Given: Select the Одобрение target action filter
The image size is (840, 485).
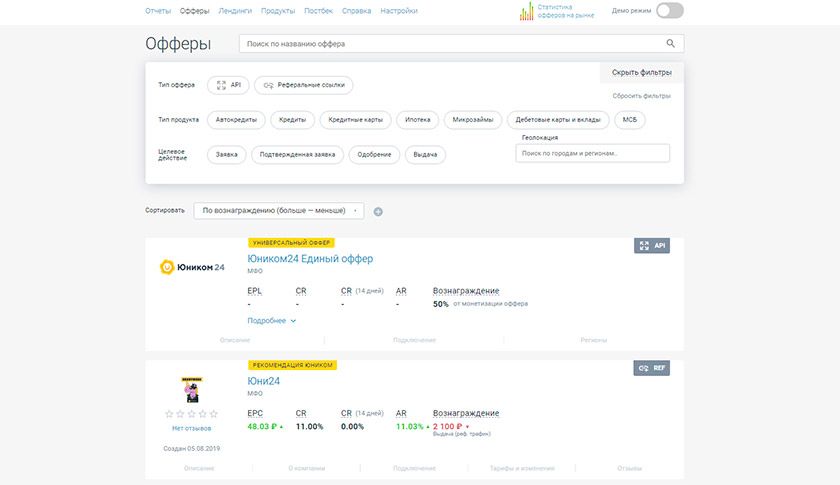Looking at the screenshot, I should pos(374,155).
